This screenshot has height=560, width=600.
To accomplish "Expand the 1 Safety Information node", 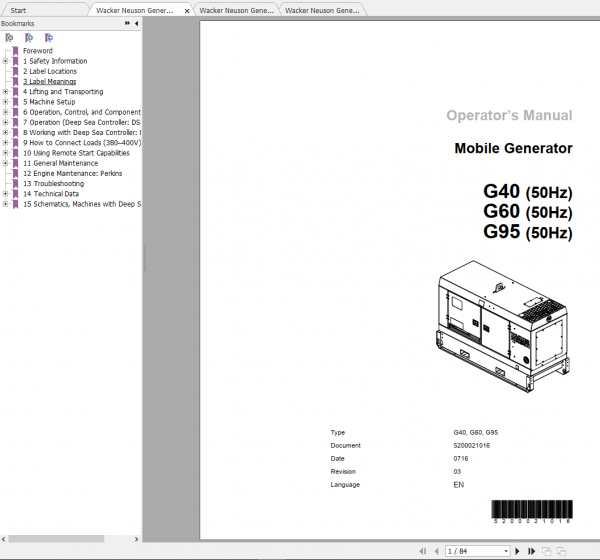I will pyautogui.click(x=5, y=61).
